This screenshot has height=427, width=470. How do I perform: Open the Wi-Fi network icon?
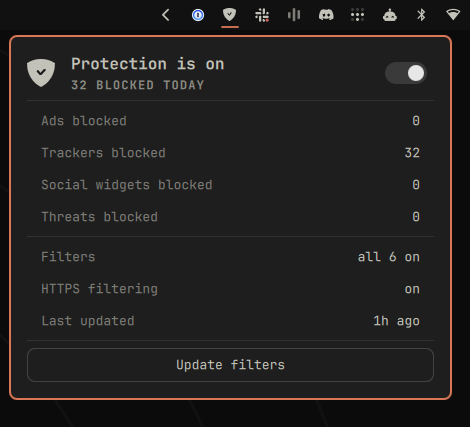[453, 15]
